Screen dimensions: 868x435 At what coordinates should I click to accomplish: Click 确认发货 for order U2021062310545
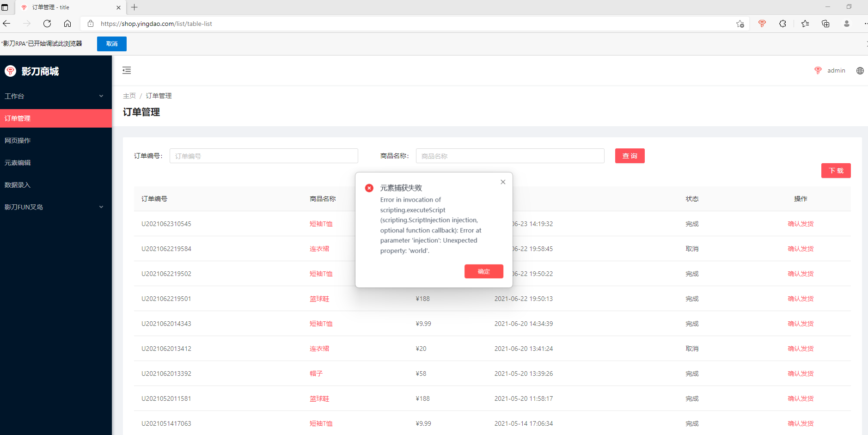(801, 224)
